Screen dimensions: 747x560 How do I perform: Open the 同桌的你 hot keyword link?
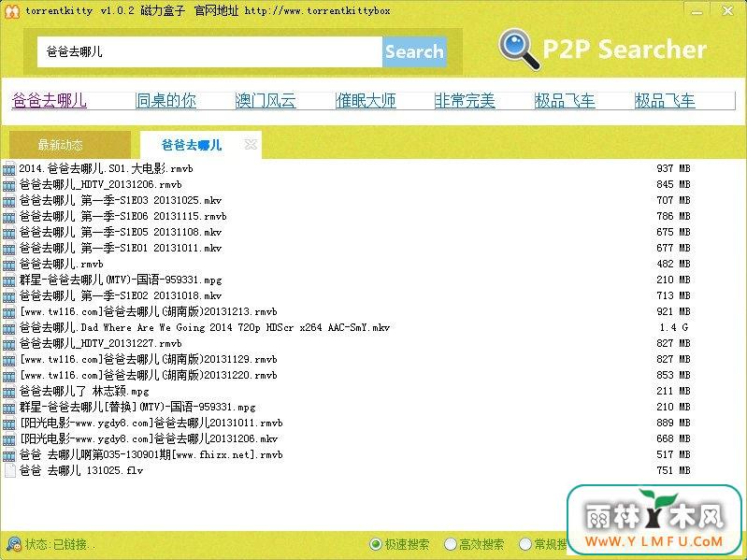point(165,100)
